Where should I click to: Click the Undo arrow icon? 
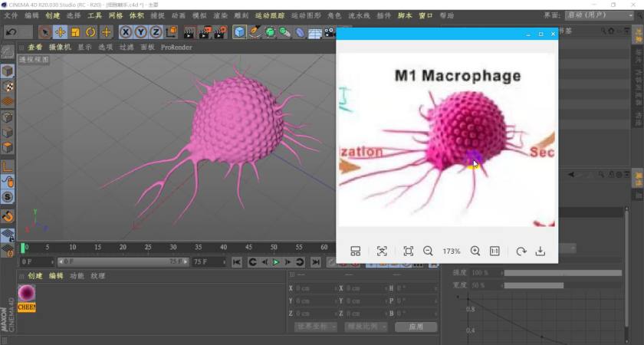click(x=12, y=32)
